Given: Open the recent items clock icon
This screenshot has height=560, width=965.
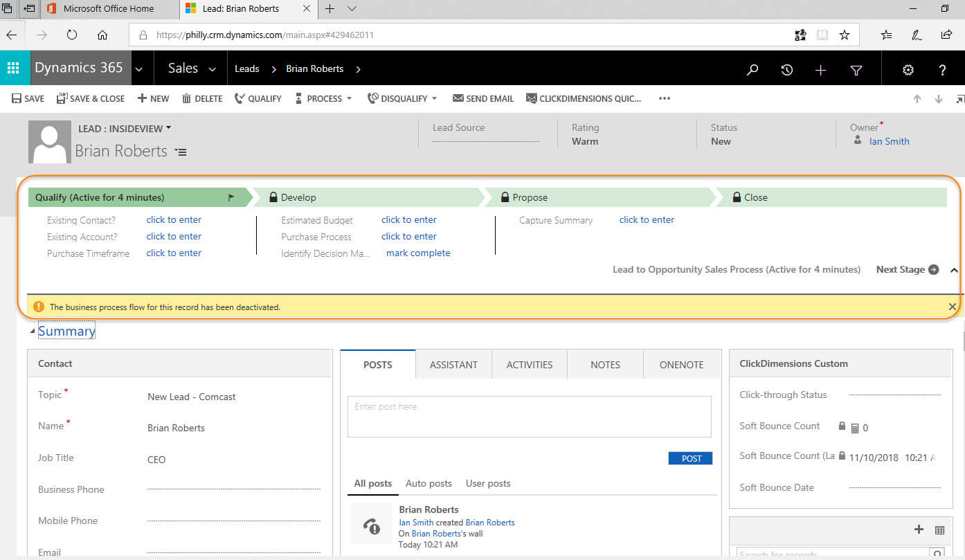Looking at the screenshot, I should (786, 70).
